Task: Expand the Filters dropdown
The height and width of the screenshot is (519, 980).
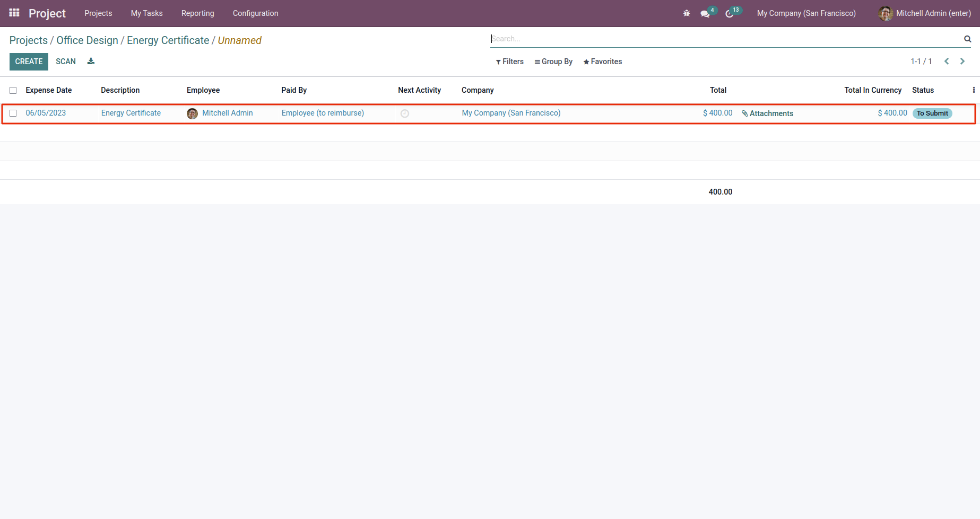Action: click(x=510, y=61)
